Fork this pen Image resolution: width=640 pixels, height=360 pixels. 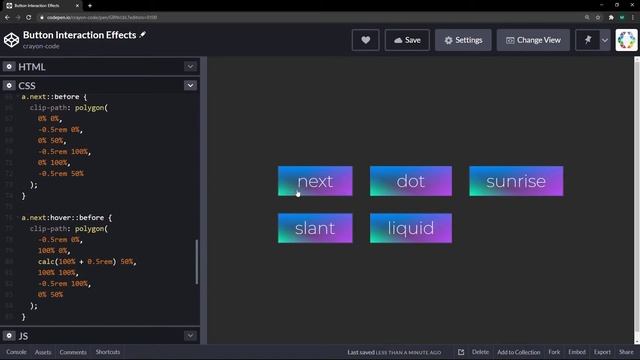554,352
